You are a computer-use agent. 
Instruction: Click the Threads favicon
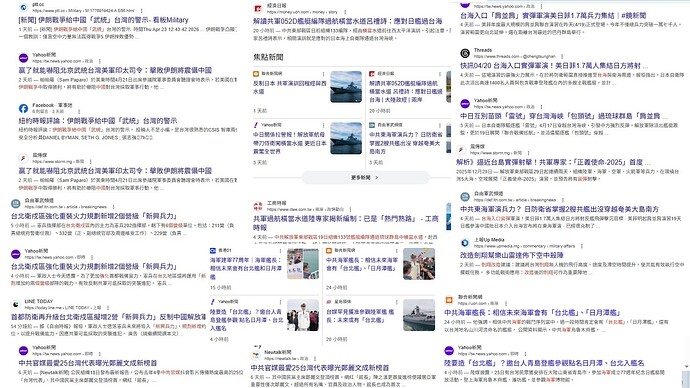coord(465,53)
